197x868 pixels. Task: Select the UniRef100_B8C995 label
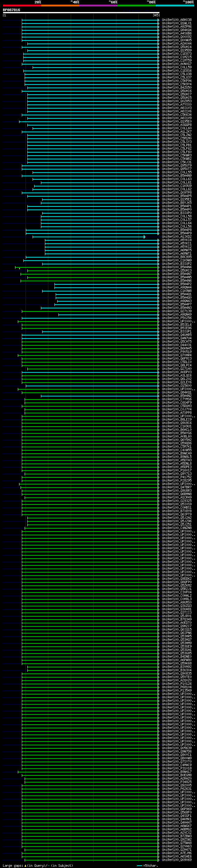(176, 257)
